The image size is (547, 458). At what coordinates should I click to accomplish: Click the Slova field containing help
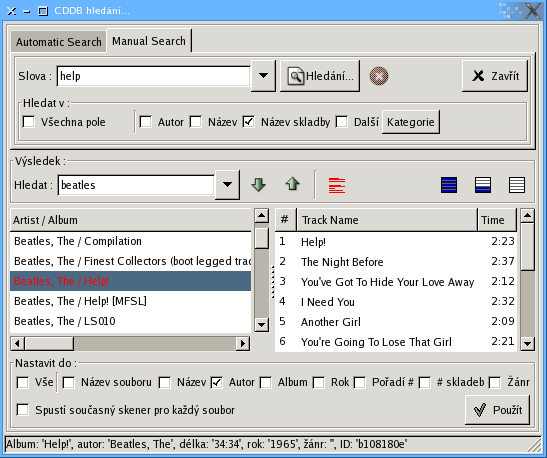(x=153, y=76)
